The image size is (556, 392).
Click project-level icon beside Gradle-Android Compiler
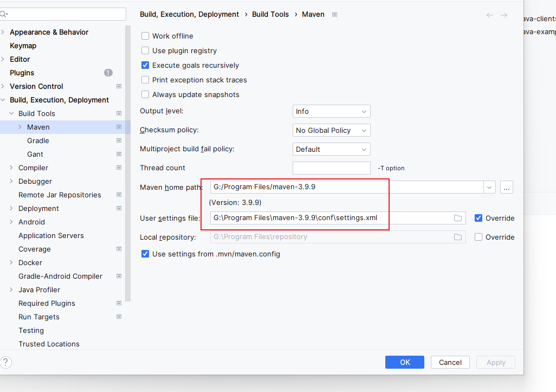pyautogui.click(x=119, y=276)
